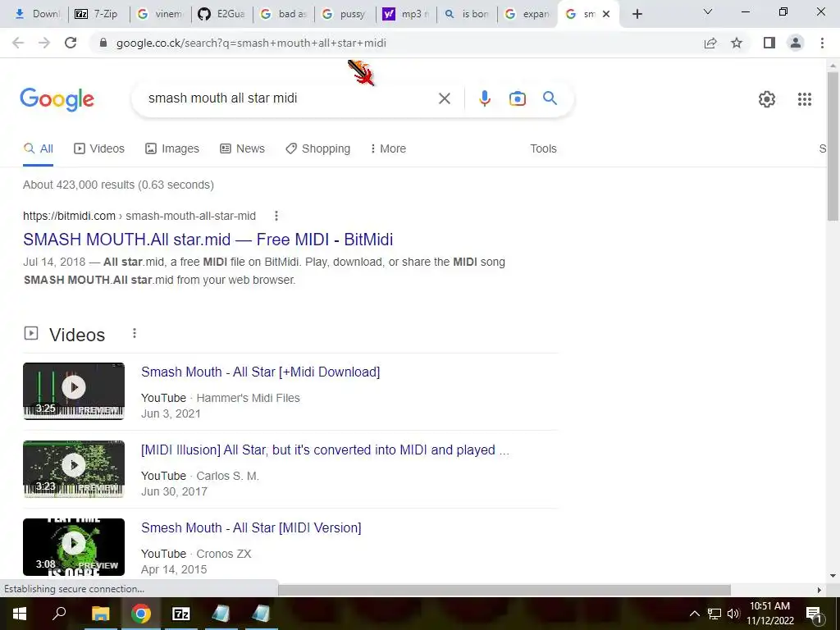
Task: Switch to the mp3 Yahoo tab
Action: [407, 14]
